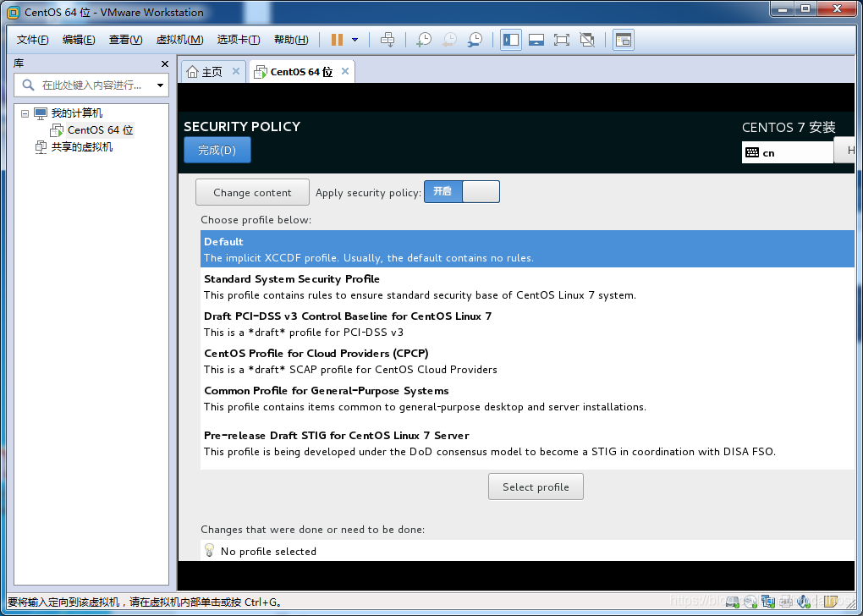Close the CentOS 64 位 tab
Screen dimensions: 863x616
point(345,71)
